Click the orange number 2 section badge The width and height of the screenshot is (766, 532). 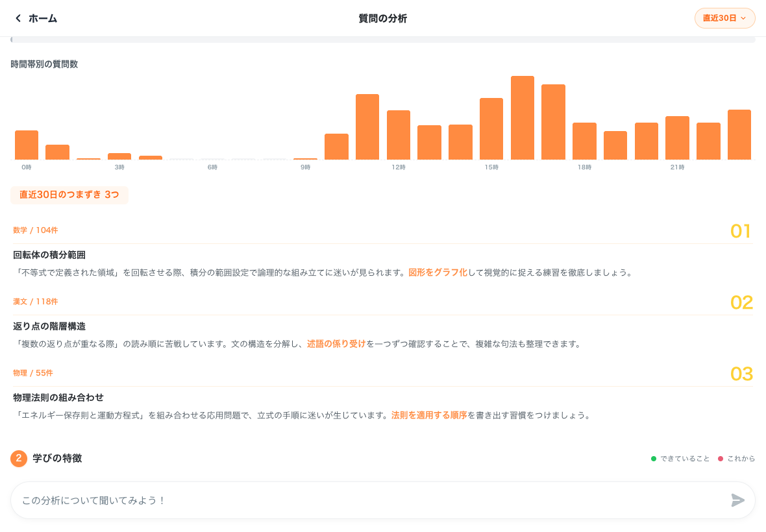[x=19, y=458]
